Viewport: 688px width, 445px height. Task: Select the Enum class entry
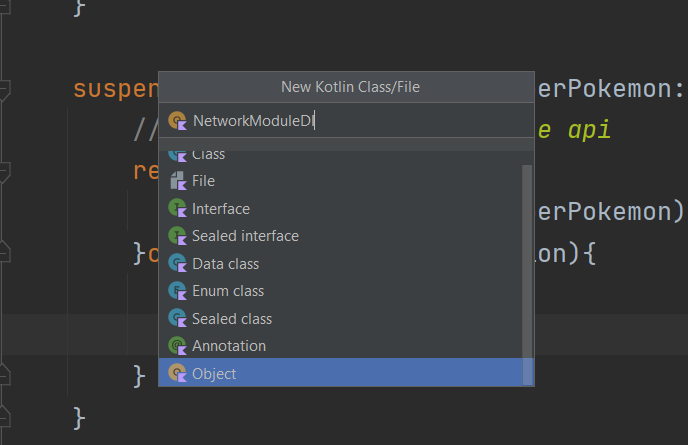[x=228, y=291]
